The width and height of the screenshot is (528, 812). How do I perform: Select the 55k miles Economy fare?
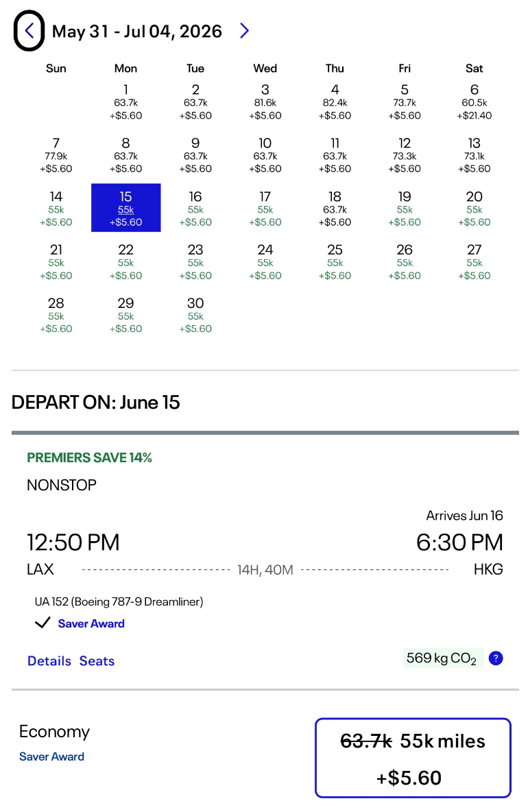pyautogui.click(x=413, y=758)
